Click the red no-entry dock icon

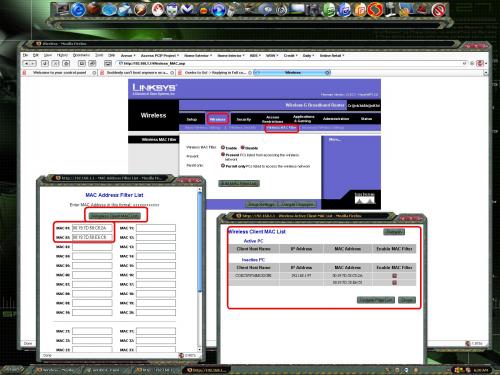pos(439,10)
